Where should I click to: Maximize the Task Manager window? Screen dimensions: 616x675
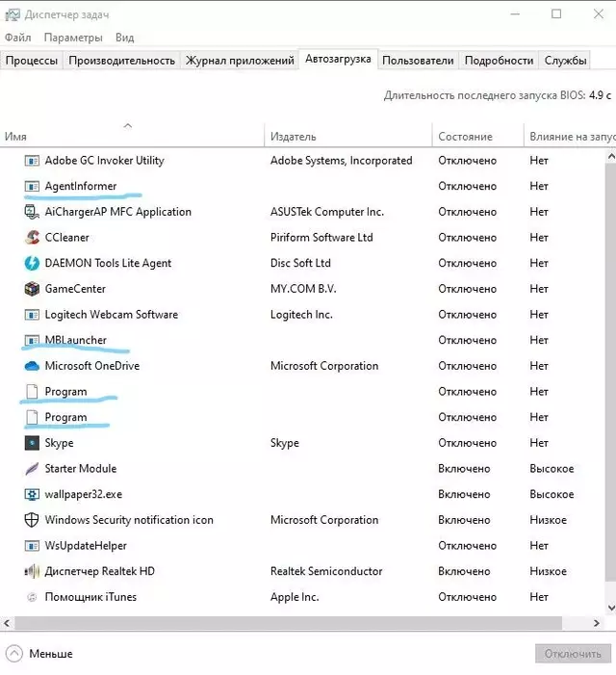[556, 14]
